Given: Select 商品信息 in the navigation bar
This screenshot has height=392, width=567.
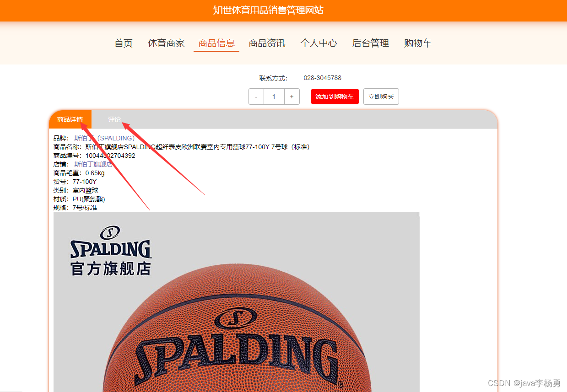Looking at the screenshot, I should [x=216, y=43].
